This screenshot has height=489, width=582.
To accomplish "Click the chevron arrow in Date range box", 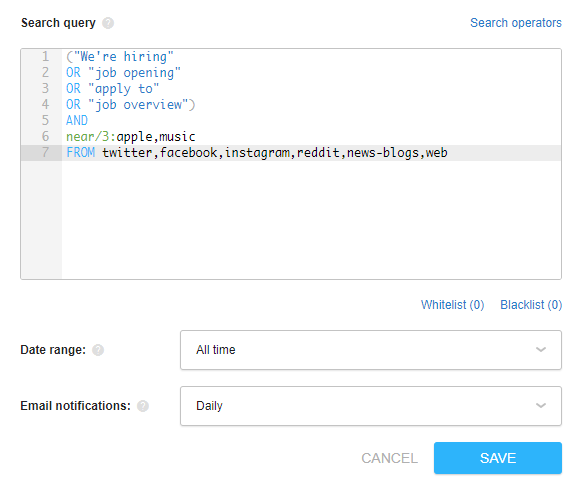I will (x=541, y=350).
